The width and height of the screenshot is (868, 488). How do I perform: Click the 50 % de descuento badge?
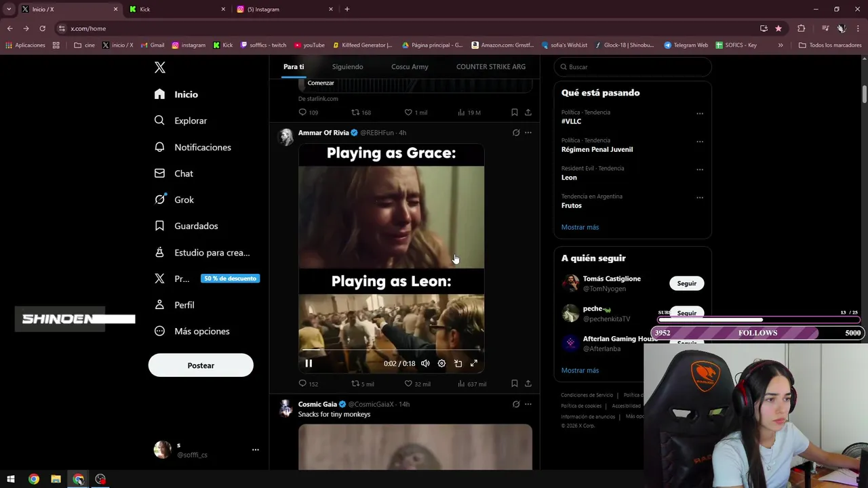pos(230,279)
